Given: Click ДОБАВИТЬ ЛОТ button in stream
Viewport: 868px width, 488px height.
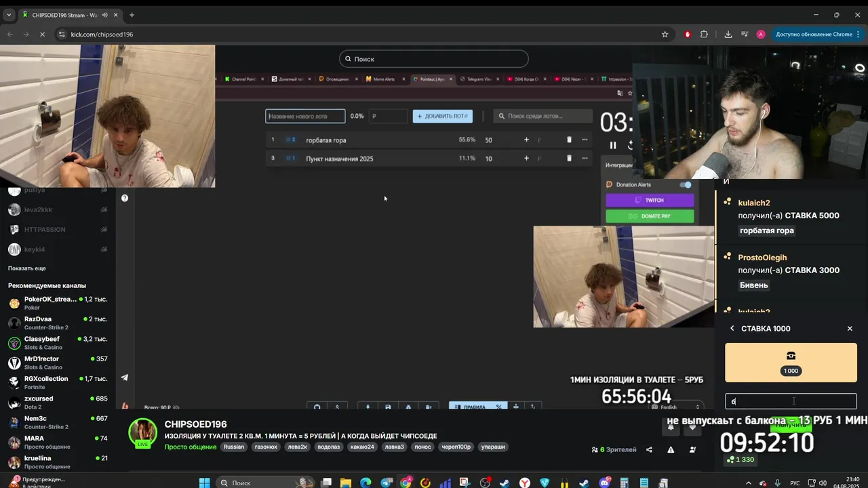Looking at the screenshot, I should 443,116.
